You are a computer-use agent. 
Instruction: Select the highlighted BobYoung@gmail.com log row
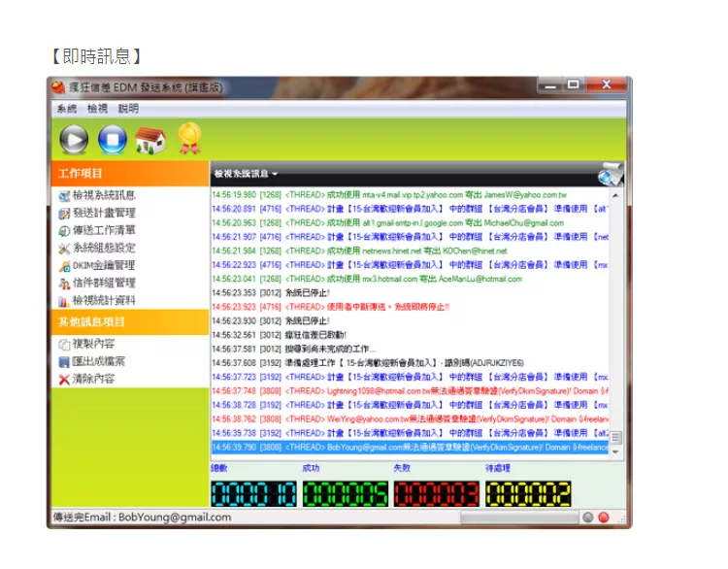[408, 448]
